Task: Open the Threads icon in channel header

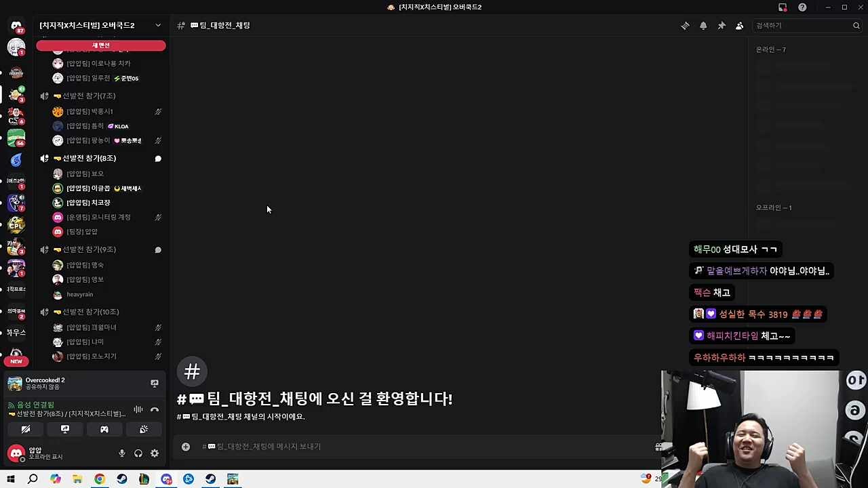Action: click(685, 26)
